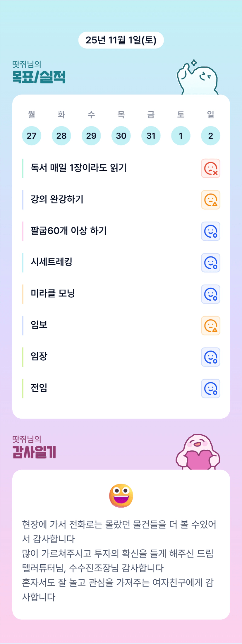Screen dimensions: 242x644
Task: Click the red failed face icon for 독서 goal
Action: click(210, 168)
